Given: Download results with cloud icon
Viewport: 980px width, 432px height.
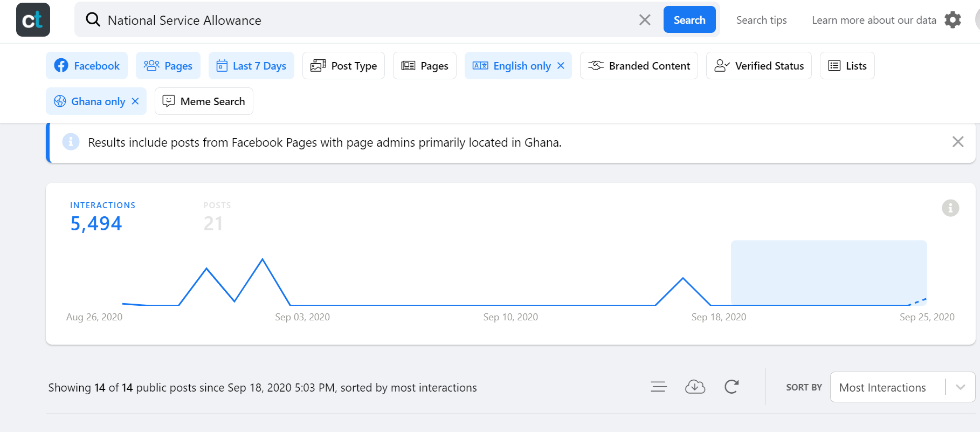Looking at the screenshot, I should pos(695,387).
